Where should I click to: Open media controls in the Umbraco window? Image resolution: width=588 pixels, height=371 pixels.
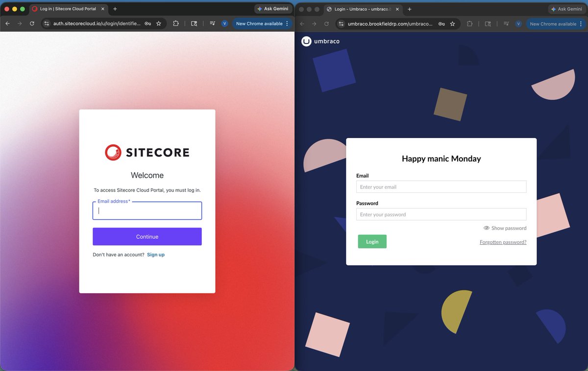(x=506, y=23)
